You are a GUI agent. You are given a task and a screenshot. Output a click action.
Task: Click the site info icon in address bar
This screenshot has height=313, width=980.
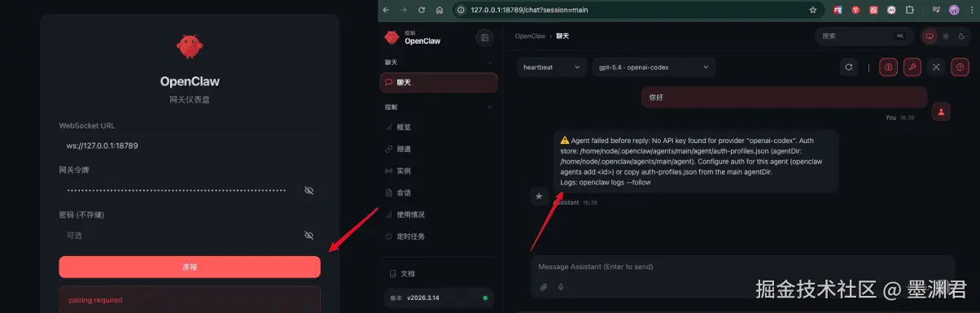tap(461, 10)
